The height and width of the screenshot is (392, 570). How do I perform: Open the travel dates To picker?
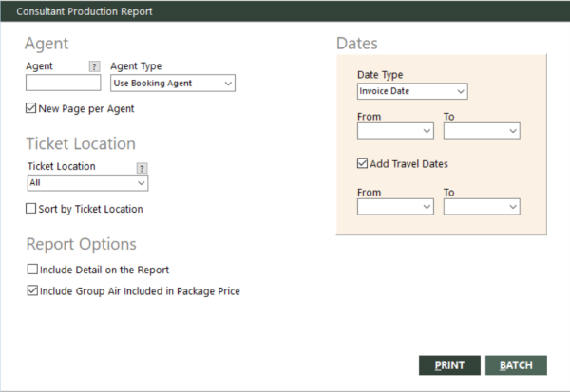pyautogui.click(x=482, y=207)
